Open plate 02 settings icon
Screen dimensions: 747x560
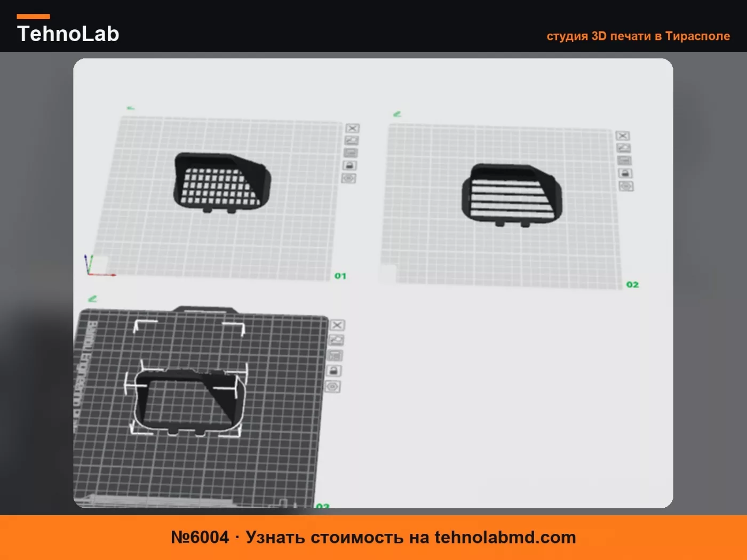[x=626, y=186]
